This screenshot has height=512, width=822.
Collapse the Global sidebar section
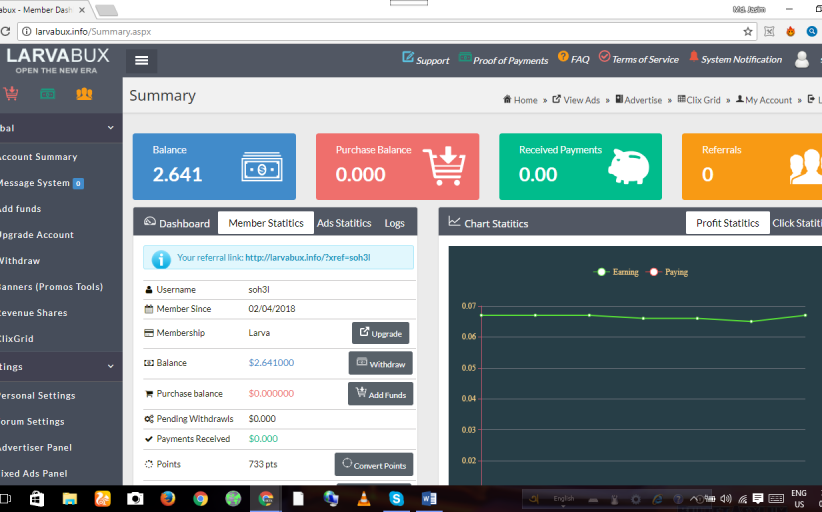[110, 128]
